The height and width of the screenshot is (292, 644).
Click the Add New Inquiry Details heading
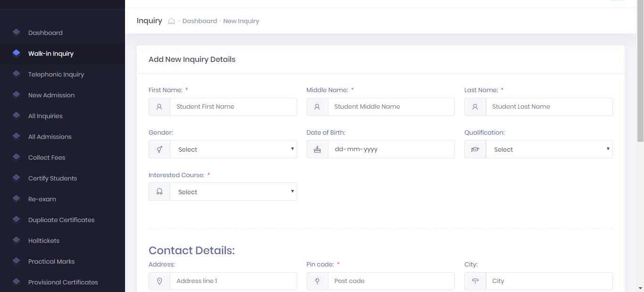pos(192,60)
